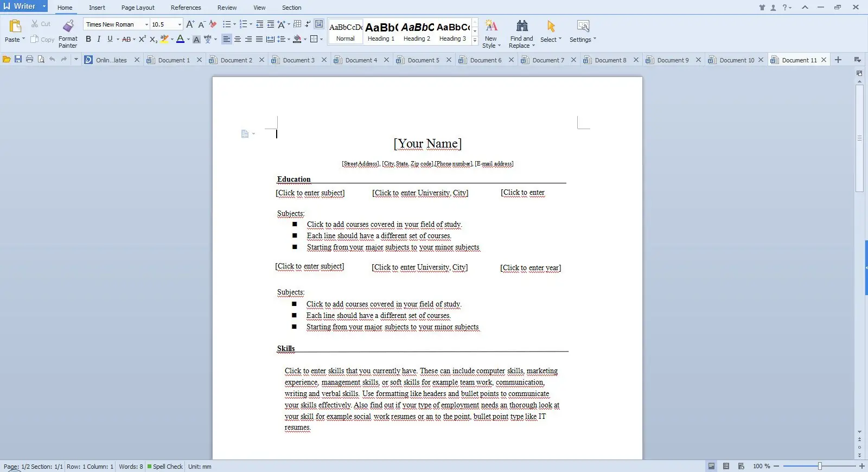
Task: Open the font name dropdown
Action: (146, 24)
